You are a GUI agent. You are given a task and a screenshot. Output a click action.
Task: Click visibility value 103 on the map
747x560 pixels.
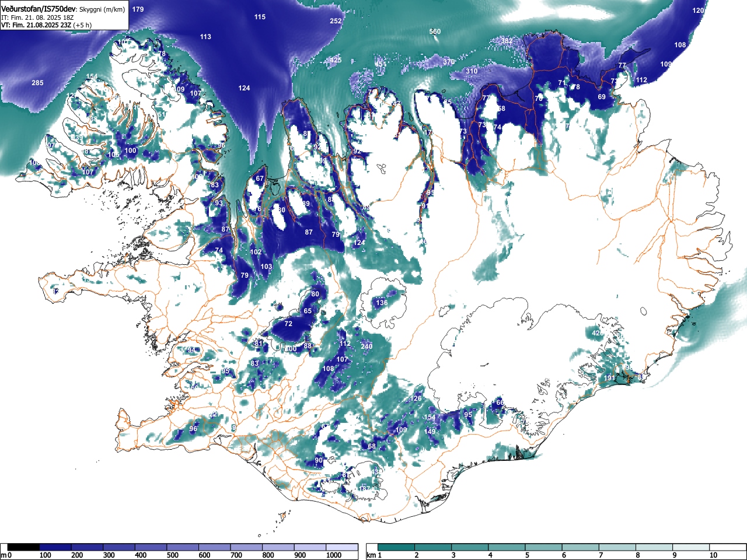(266, 267)
